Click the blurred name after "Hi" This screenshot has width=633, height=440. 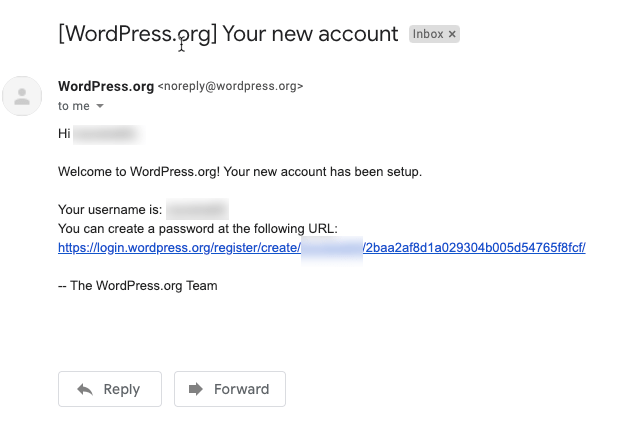tap(107, 133)
